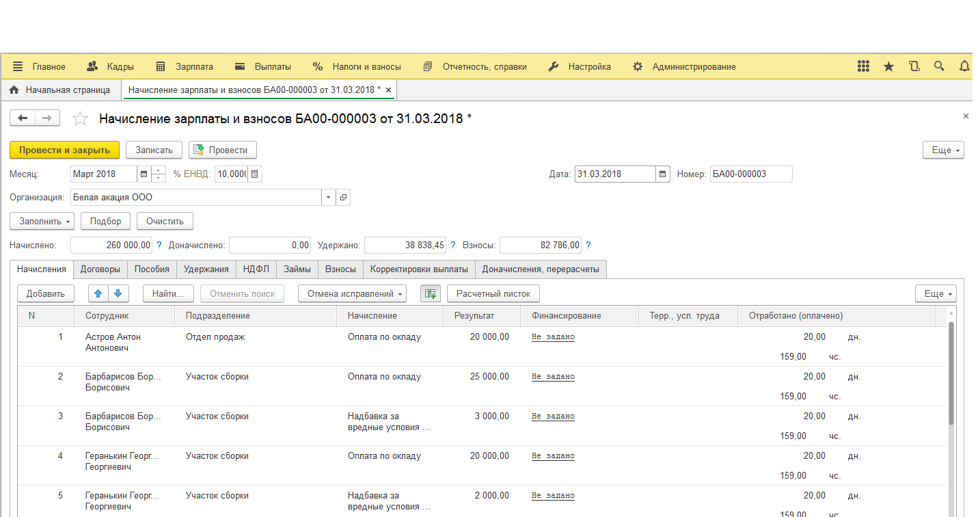Switch to the Договоры tab
980x517 pixels.
[100, 269]
